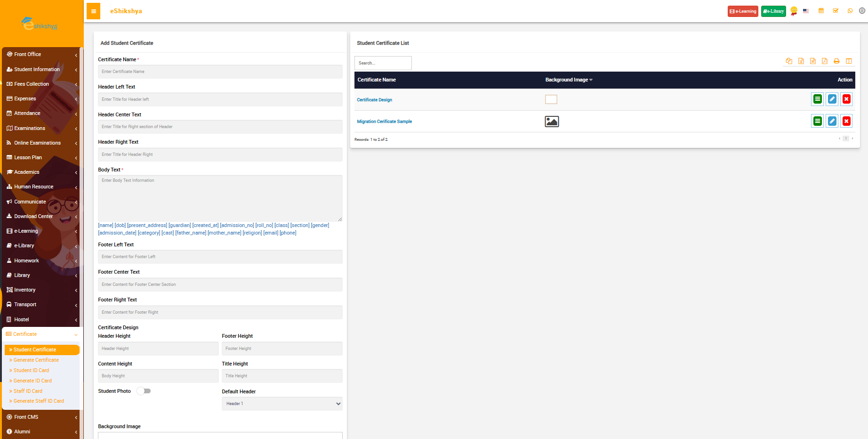This screenshot has height=439, width=868.
Task: Open the WhatsApp icon in top bar
Action: pos(850,11)
